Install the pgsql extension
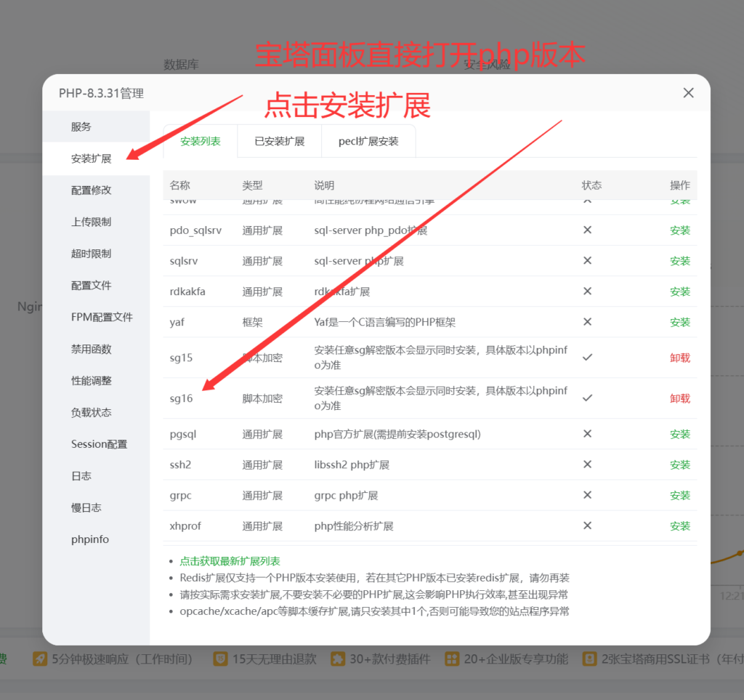 [x=680, y=434]
